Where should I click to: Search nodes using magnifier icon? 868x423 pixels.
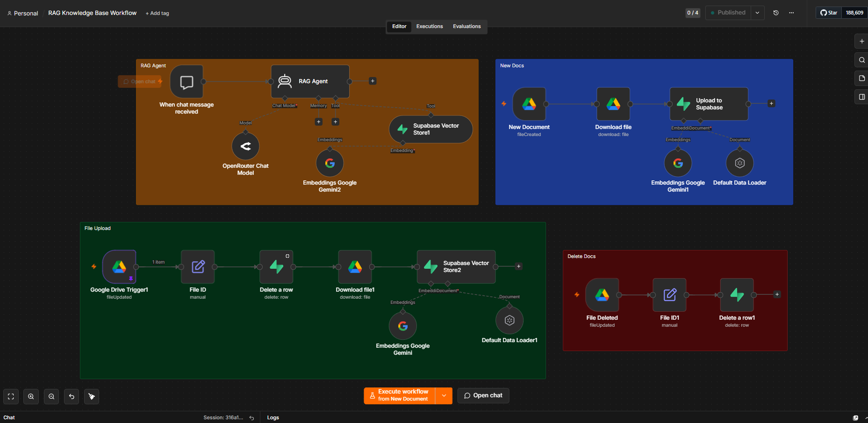tap(861, 60)
